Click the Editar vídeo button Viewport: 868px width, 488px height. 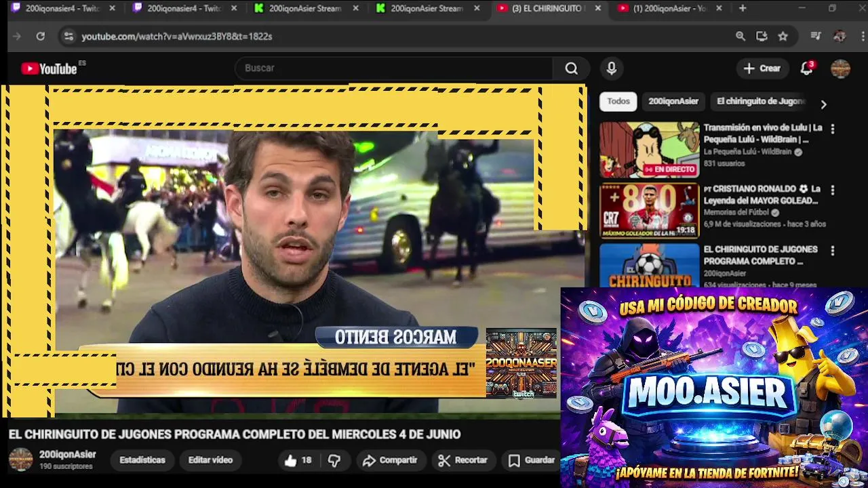click(x=210, y=460)
